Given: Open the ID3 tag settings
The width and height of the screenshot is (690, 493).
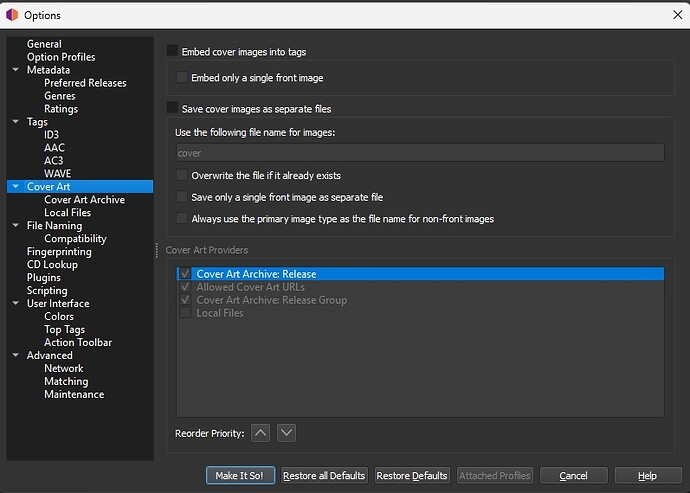Looking at the screenshot, I should click(51, 135).
